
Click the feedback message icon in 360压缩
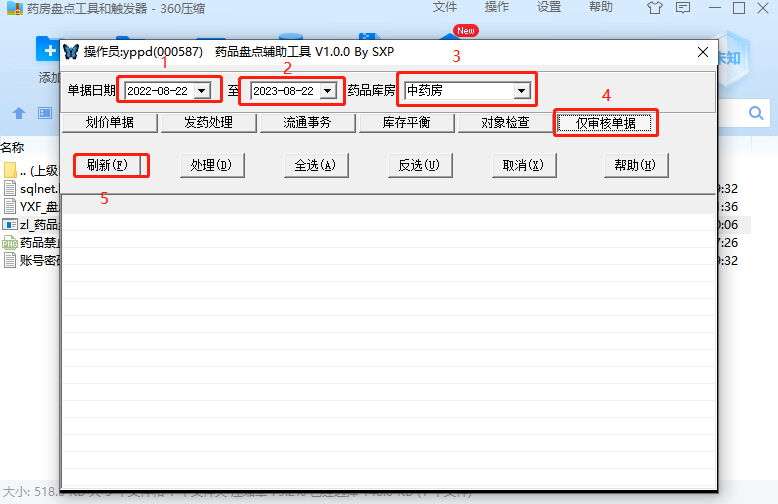tap(683, 8)
